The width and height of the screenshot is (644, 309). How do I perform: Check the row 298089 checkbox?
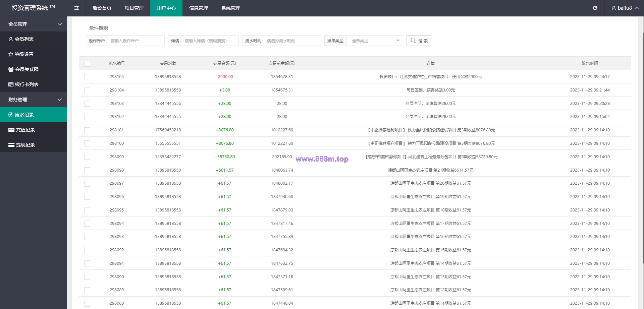click(x=87, y=290)
